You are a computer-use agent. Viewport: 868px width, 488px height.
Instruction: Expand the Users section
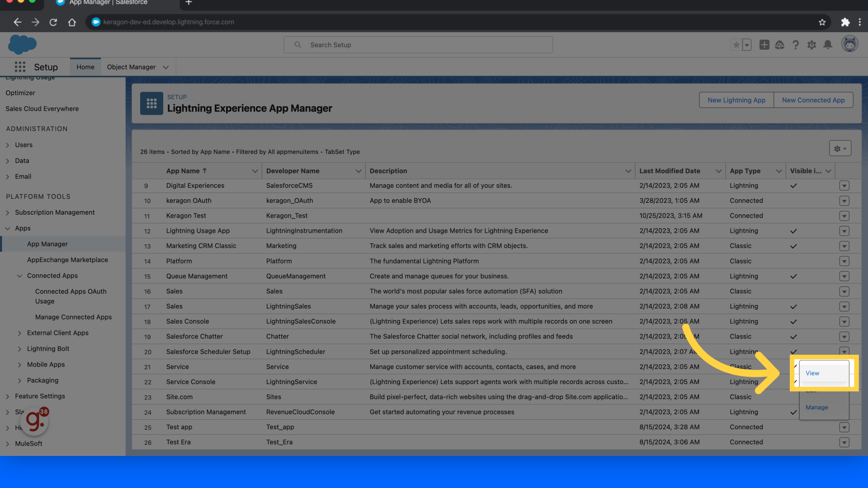click(x=8, y=145)
